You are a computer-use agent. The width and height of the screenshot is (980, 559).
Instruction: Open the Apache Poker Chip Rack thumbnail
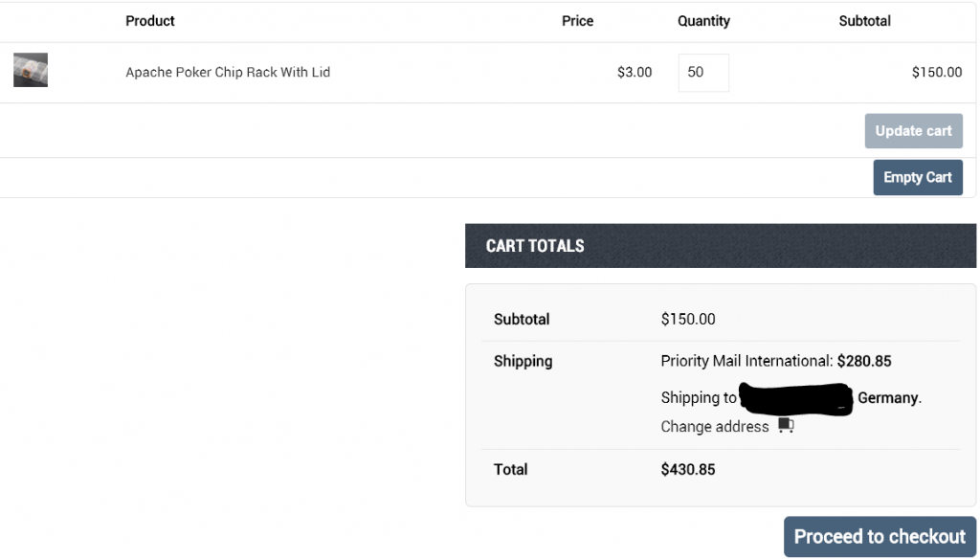click(31, 71)
